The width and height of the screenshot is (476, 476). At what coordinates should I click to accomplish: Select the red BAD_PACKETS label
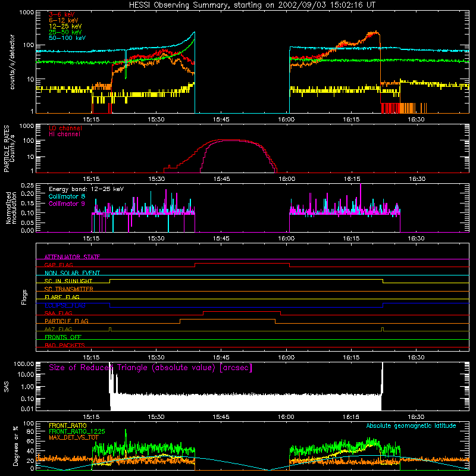[65, 345]
